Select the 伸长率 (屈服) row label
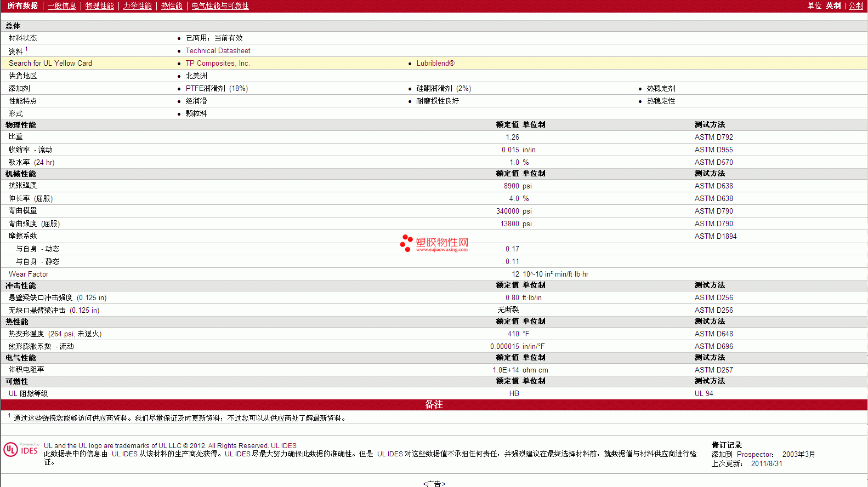Image resolution: width=868 pixels, height=487 pixels. 31,199
